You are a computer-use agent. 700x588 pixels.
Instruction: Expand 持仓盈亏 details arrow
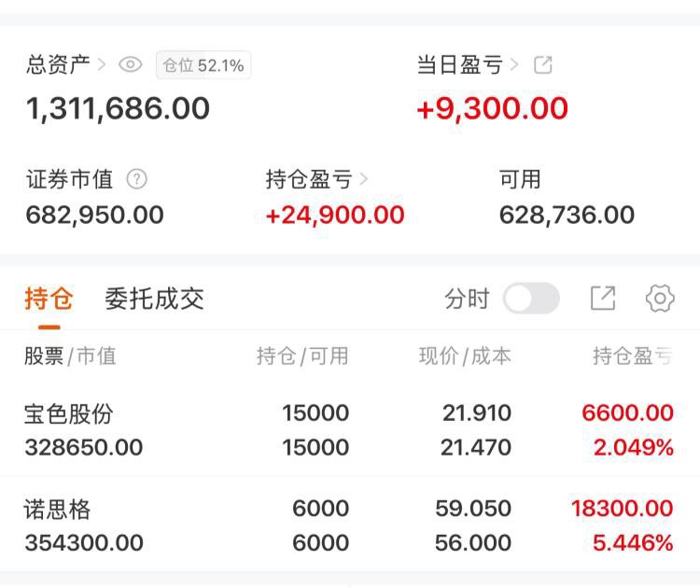point(364,179)
